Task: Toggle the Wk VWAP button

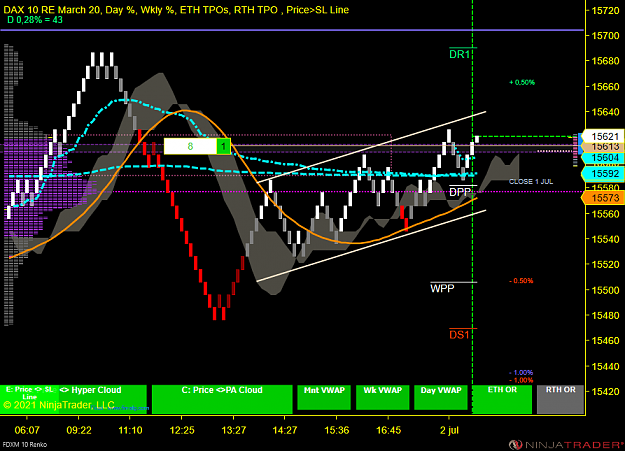Action: 382,397
